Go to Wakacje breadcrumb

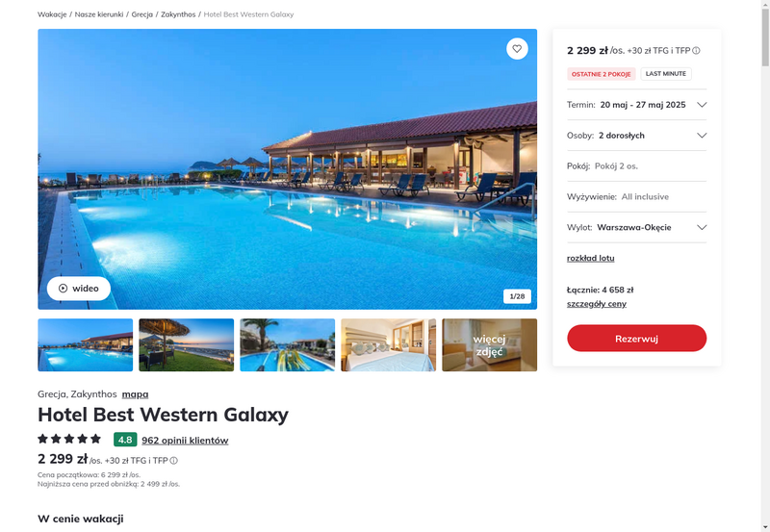52,14
